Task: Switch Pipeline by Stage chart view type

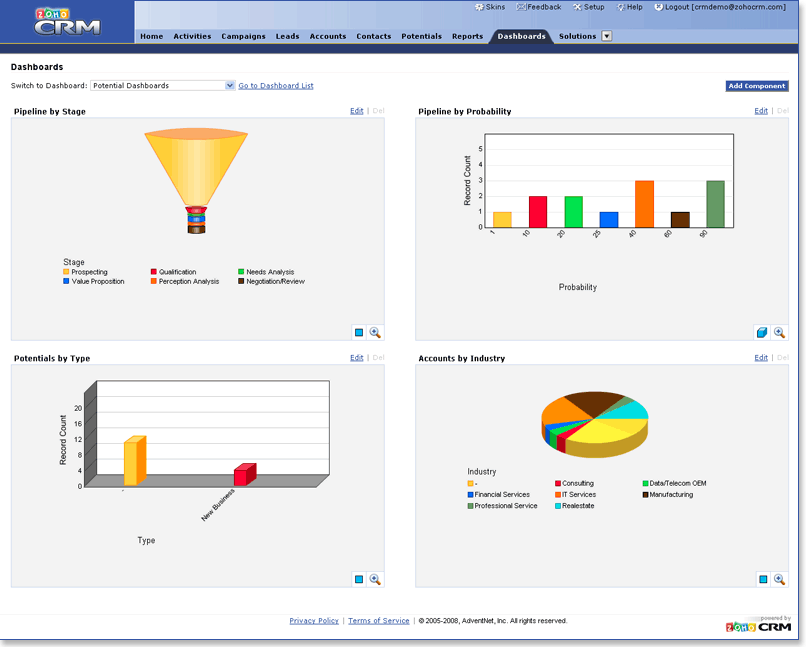Action: tap(359, 332)
